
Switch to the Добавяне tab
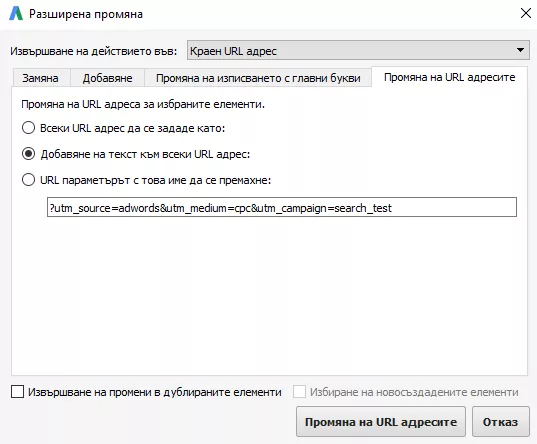(108, 78)
